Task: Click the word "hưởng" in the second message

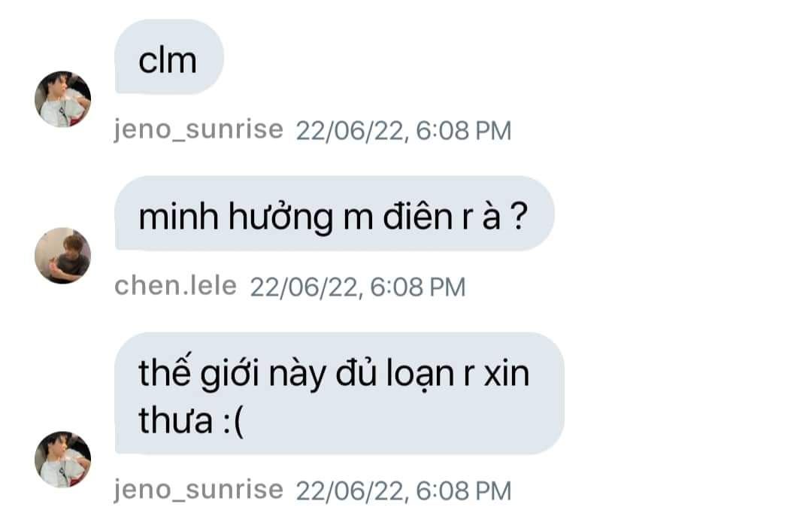Action: click(280, 217)
